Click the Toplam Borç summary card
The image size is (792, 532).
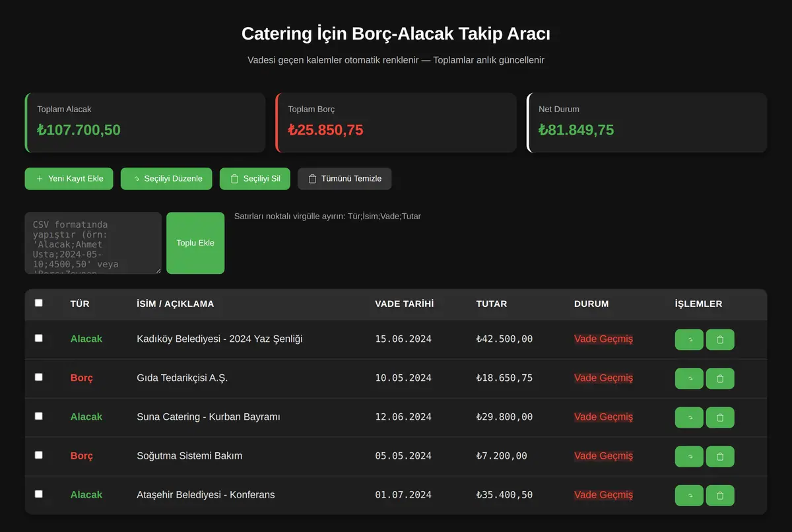click(x=396, y=123)
